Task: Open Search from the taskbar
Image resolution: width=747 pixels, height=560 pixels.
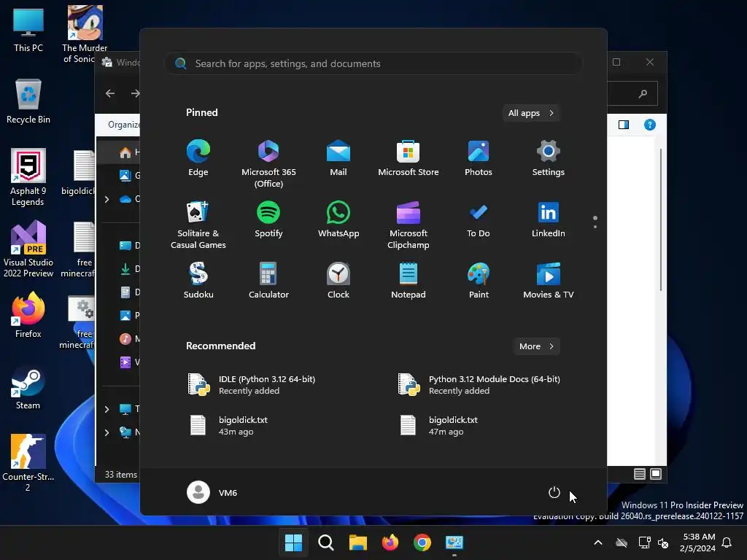Action: click(x=326, y=542)
